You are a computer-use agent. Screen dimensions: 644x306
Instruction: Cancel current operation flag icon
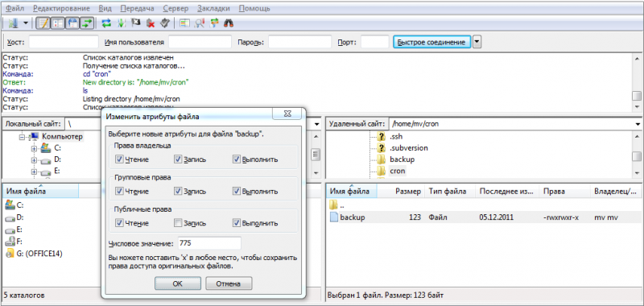[135, 23]
